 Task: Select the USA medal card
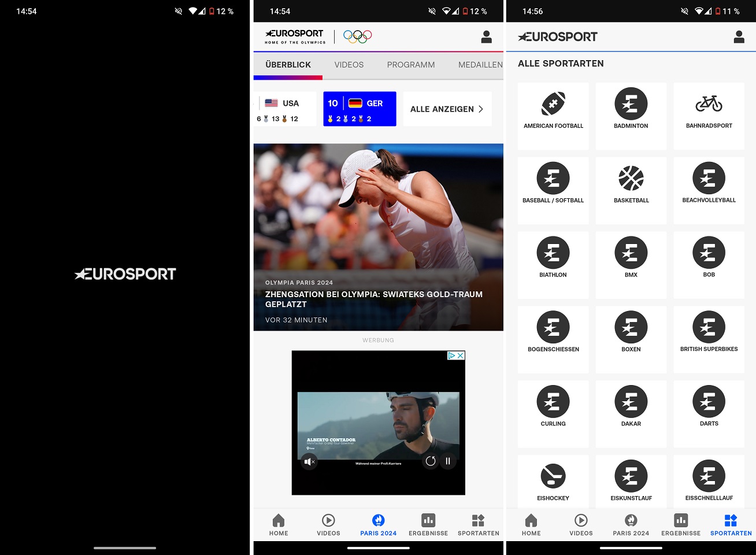[285, 109]
